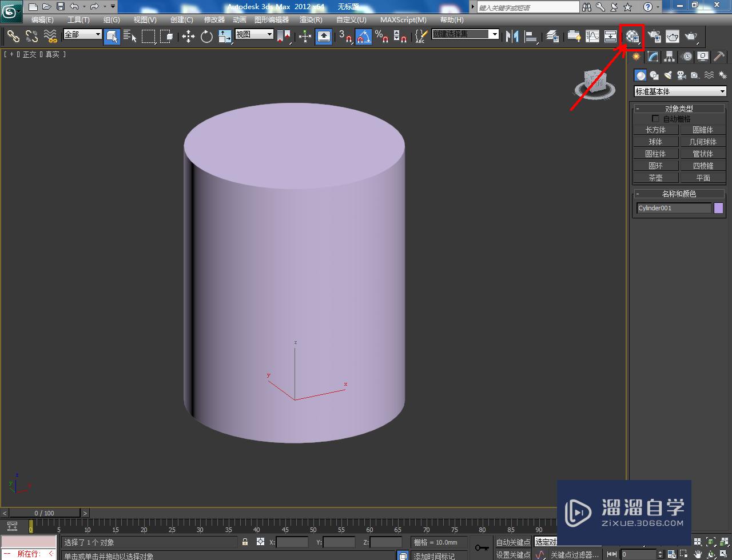Click Edit Named Selection Sets icon
Viewport: 732px width, 560px height.
(420, 37)
